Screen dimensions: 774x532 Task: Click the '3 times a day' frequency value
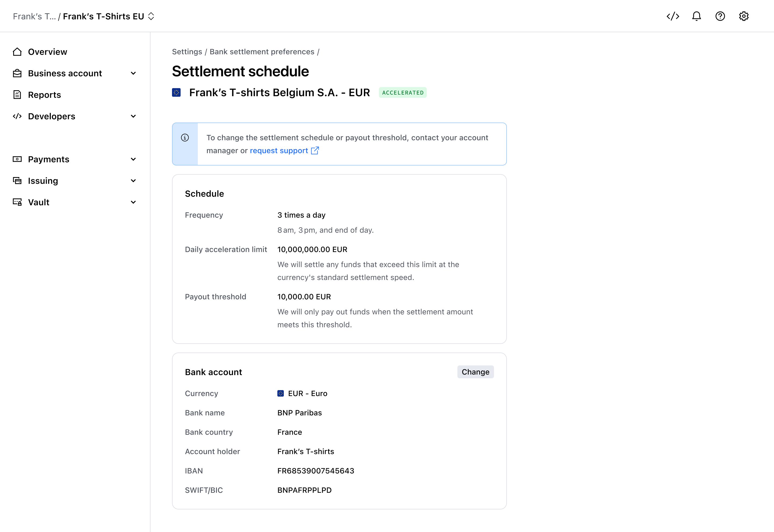pyautogui.click(x=301, y=215)
